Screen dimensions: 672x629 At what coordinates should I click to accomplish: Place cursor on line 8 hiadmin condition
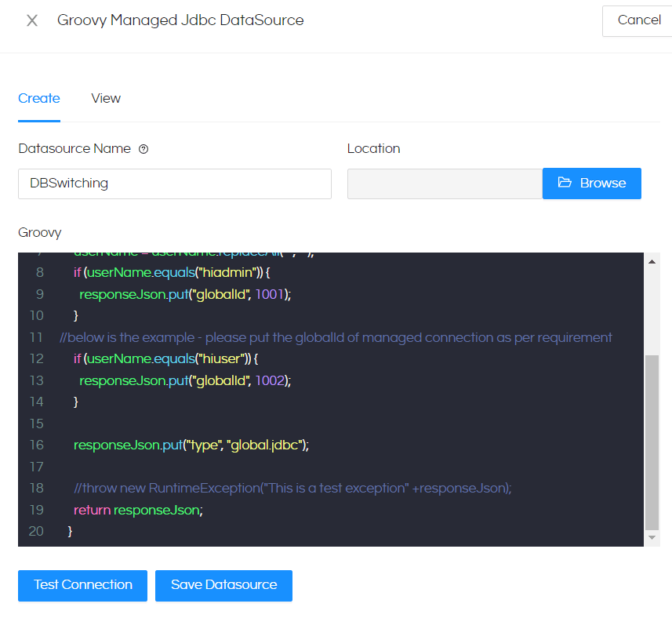pyautogui.click(x=172, y=272)
